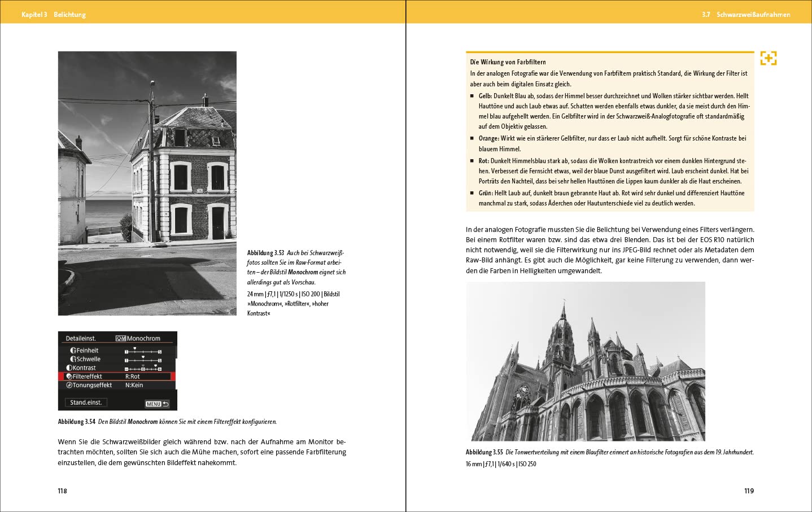The image size is (812, 512).
Task: Click page number 119
Action: 749,491
